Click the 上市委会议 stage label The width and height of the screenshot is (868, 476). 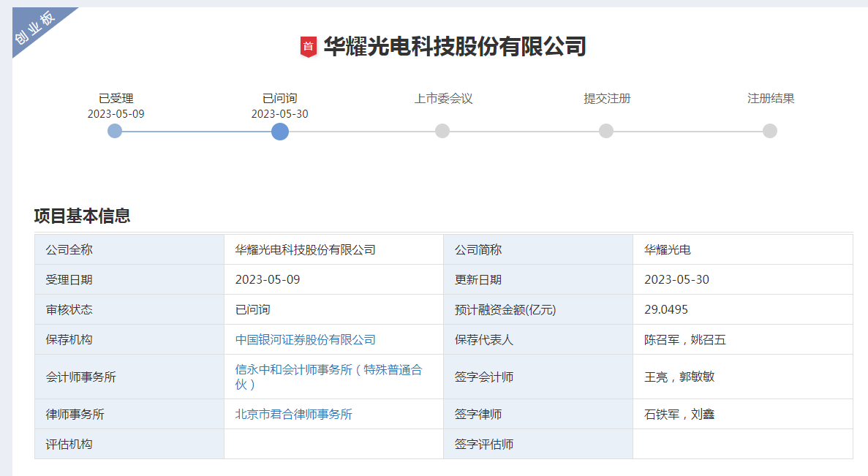(443, 99)
